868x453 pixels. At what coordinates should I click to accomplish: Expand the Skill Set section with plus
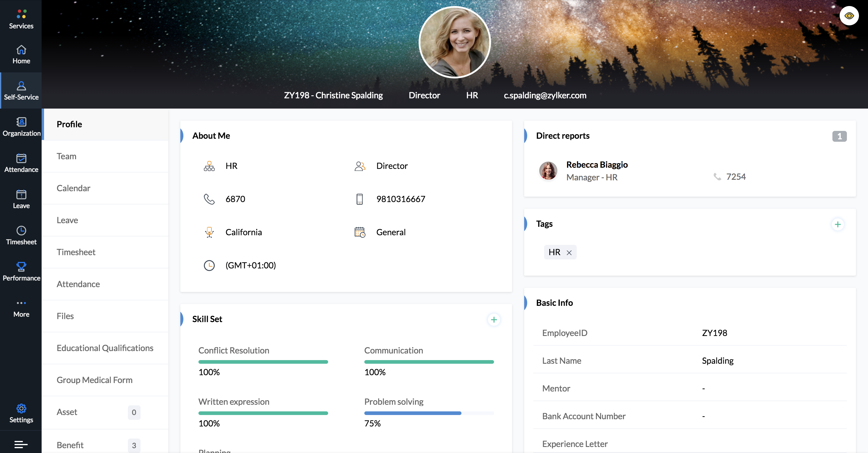(x=494, y=319)
